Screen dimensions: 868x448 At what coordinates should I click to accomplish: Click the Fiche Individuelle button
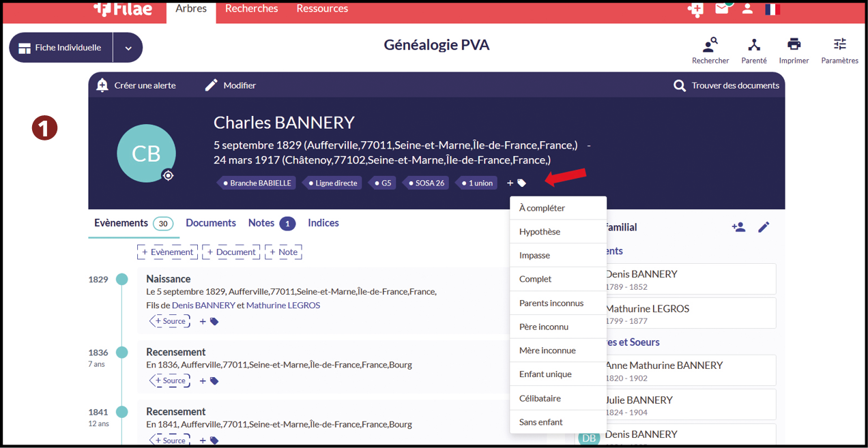click(61, 48)
